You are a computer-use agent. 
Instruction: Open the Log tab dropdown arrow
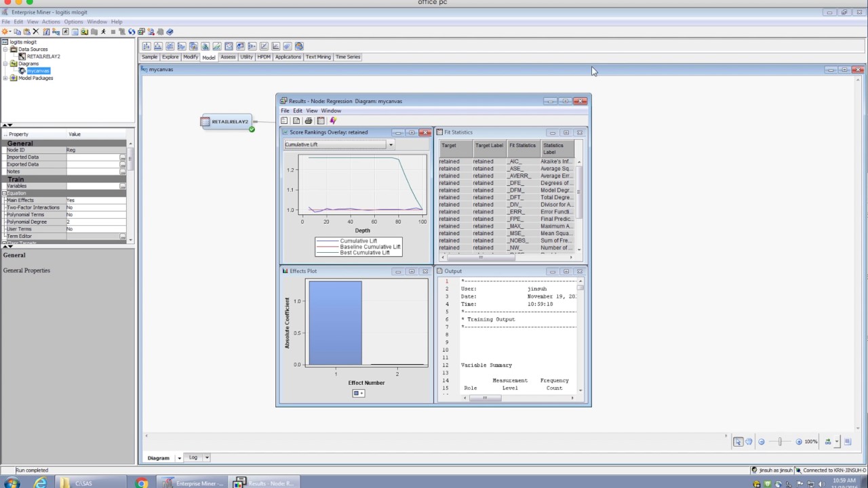tap(207, 457)
